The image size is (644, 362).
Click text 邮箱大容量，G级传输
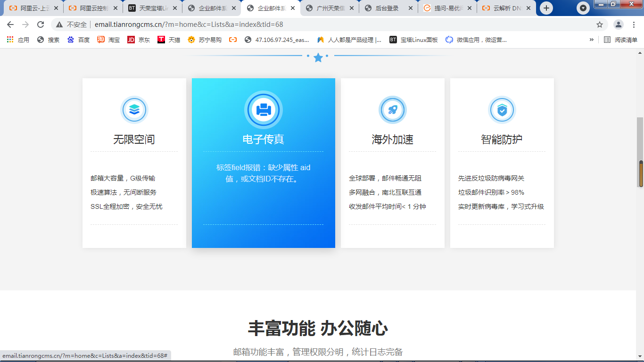123,178
